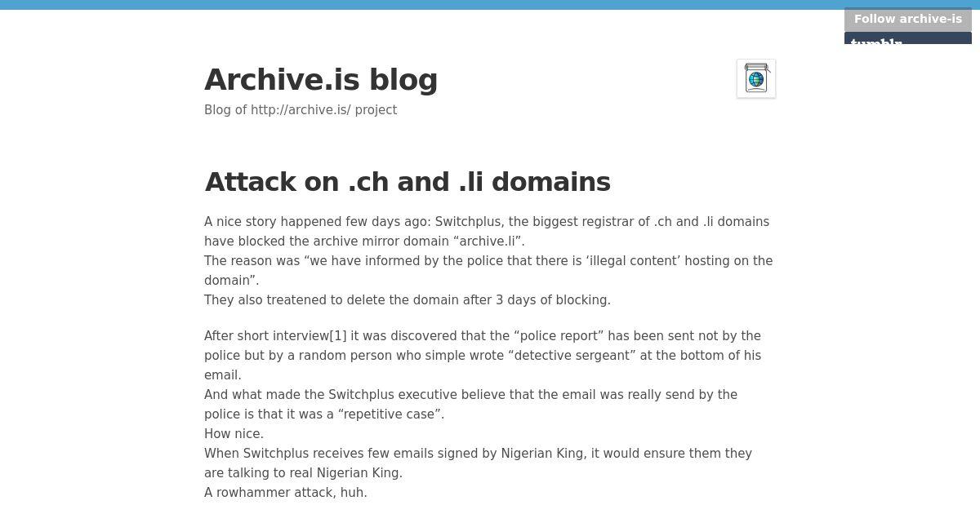The height and width of the screenshot is (514, 980).
Task: Click the sentence about deleting domain after 3 days
Action: click(x=408, y=300)
